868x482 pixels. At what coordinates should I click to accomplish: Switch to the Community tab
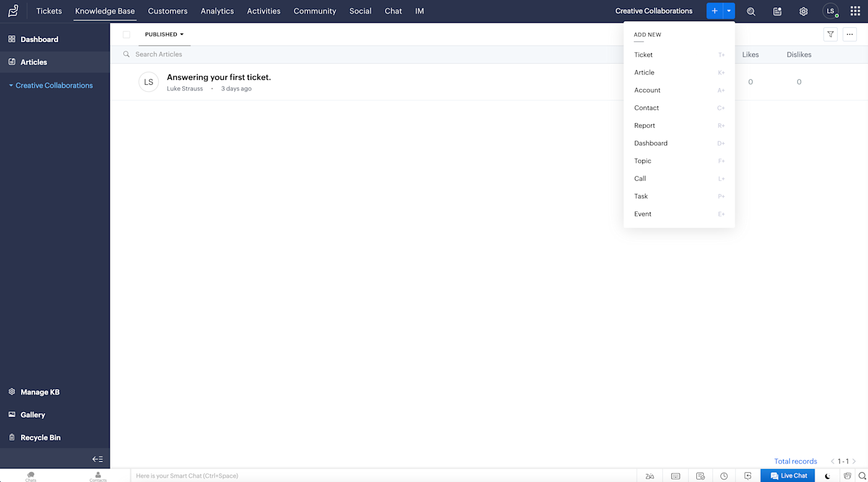pos(315,11)
